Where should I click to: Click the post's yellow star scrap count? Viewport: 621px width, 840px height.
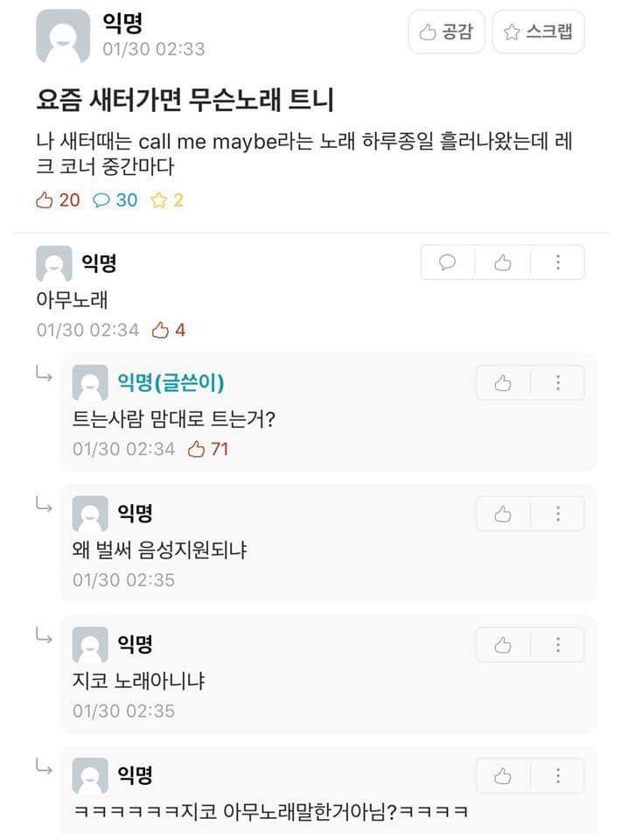point(166,200)
